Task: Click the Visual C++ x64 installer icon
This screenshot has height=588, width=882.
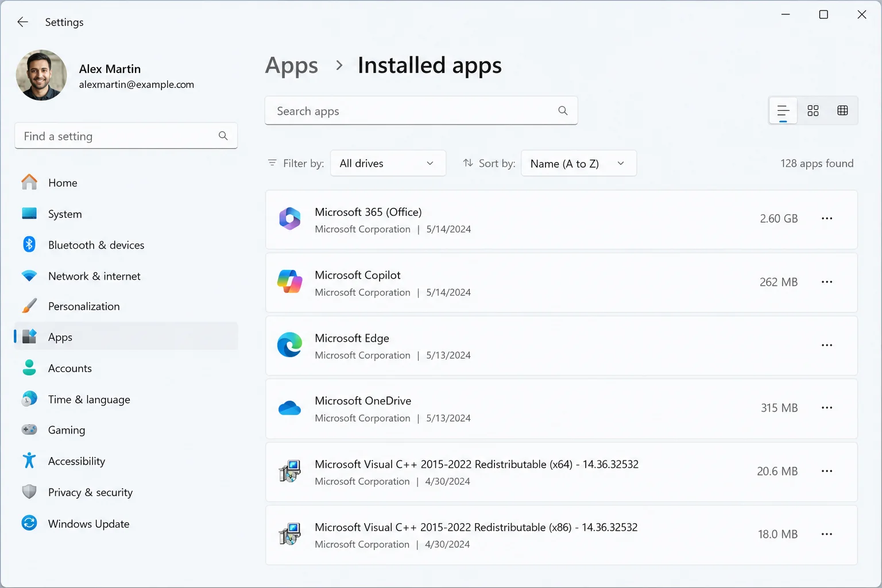Action: pyautogui.click(x=290, y=471)
